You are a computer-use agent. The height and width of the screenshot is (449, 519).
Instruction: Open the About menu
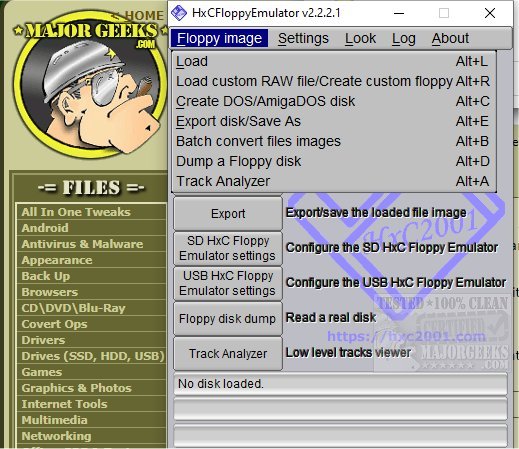(450, 38)
